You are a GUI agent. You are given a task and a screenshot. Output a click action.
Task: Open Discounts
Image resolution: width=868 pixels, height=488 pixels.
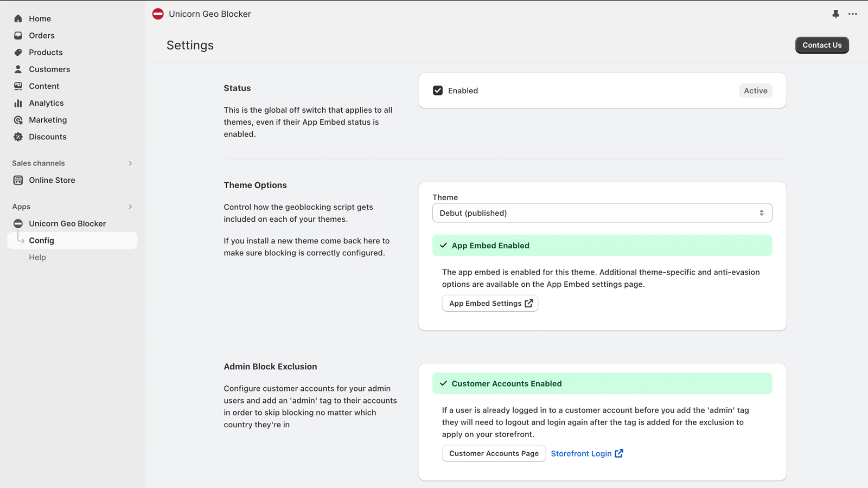pos(46,137)
